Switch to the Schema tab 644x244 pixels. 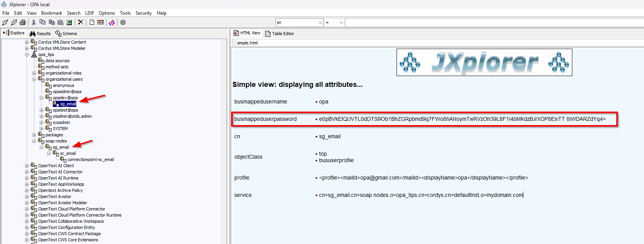click(x=66, y=34)
